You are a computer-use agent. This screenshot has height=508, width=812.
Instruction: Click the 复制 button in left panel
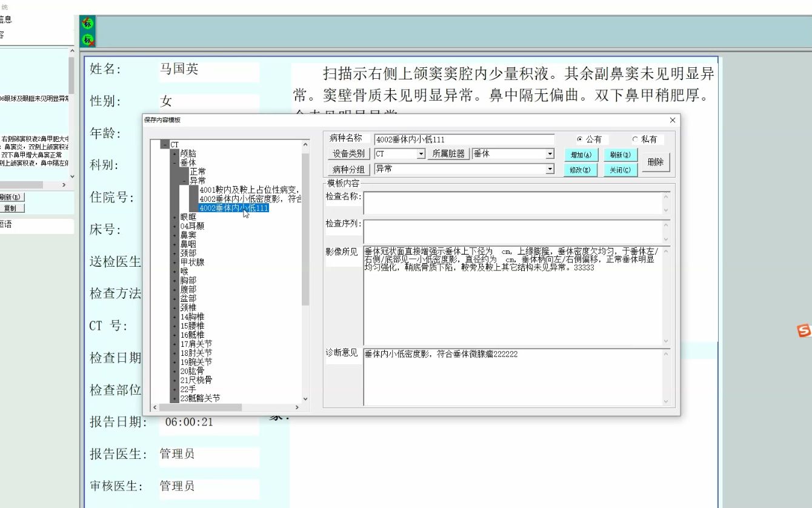tap(11, 209)
